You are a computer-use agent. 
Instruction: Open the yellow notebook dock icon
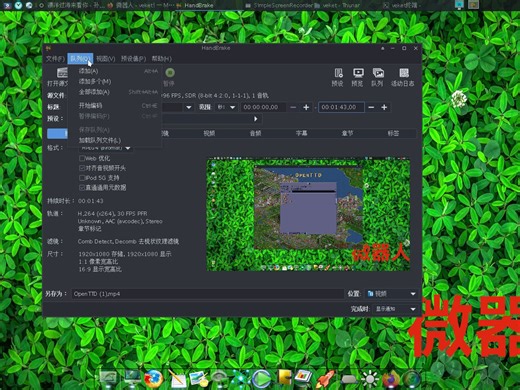[x=284, y=378]
